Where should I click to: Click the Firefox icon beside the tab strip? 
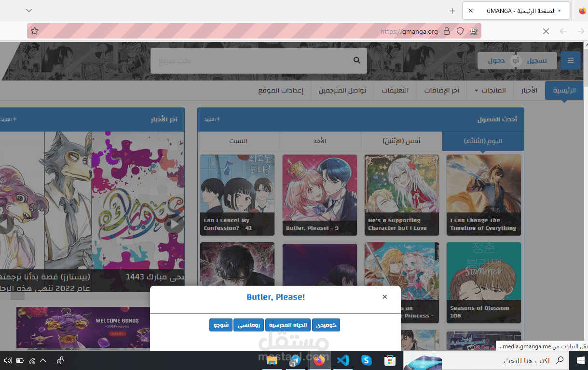[582, 11]
